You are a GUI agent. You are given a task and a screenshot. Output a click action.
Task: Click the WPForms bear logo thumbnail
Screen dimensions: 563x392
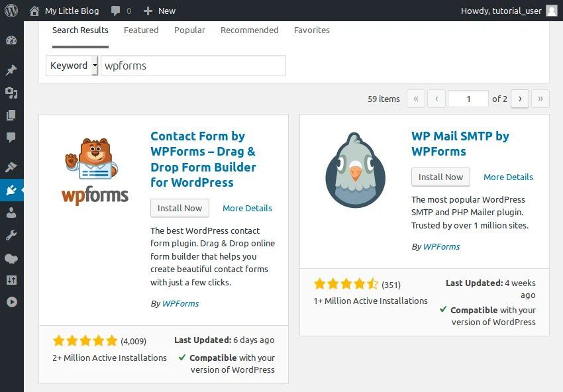(95, 171)
